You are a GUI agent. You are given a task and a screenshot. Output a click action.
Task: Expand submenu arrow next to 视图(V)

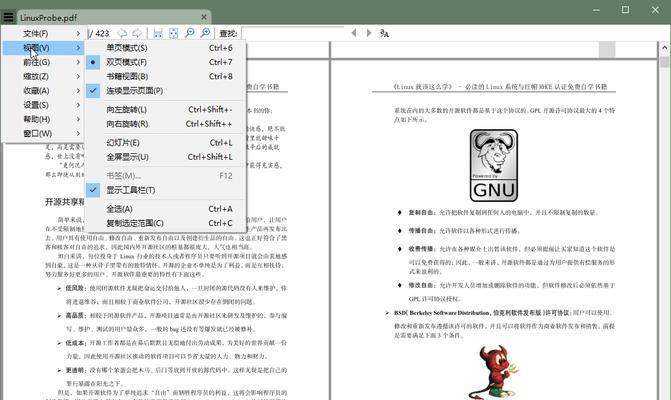pos(78,47)
